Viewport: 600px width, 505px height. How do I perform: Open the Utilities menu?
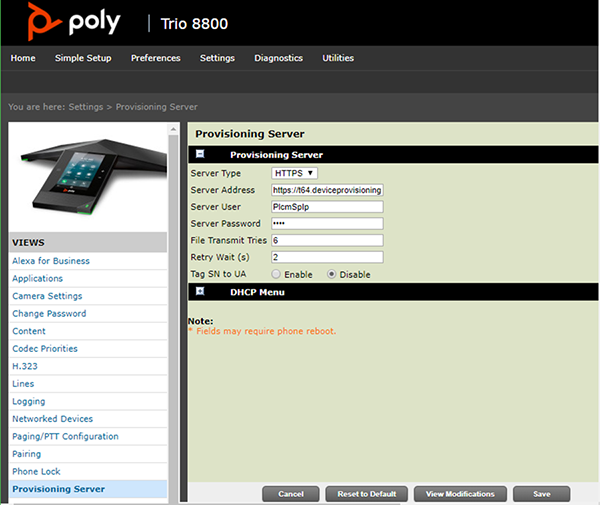click(338, 58)
